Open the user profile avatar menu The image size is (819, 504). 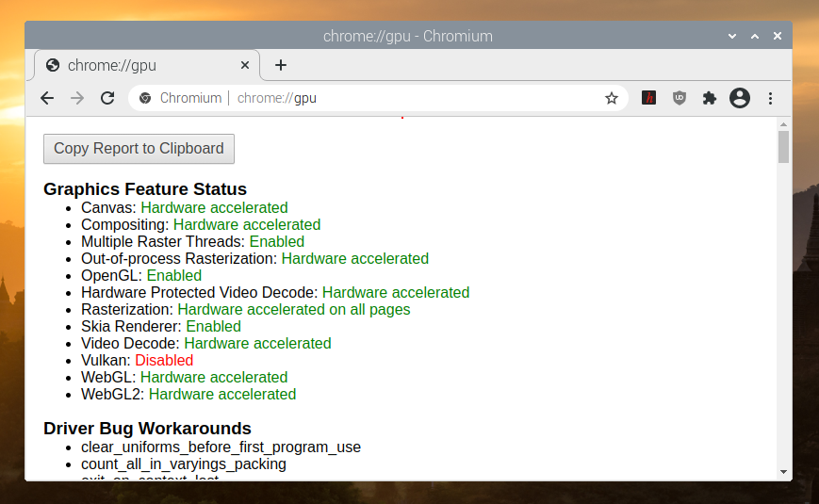pyautogui.click(x=740, y=98)
